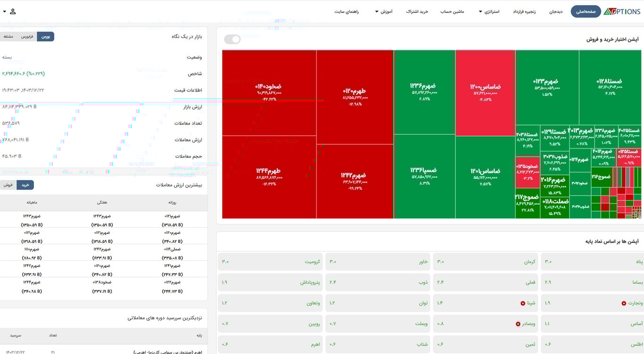This screenshot has height=354, width=644.
Task: Switch market overview to مشتقه
Action: (x=8, y=37)
